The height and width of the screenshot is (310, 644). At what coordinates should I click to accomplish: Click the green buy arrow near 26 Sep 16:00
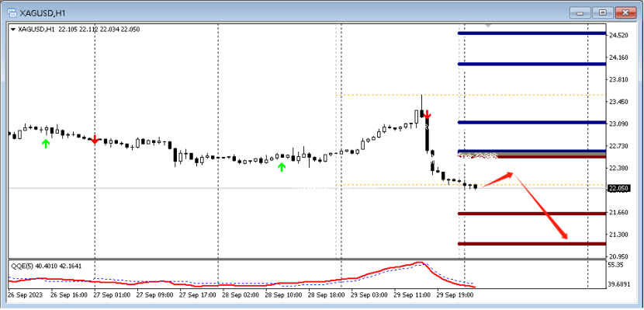(x=46, y=144)
